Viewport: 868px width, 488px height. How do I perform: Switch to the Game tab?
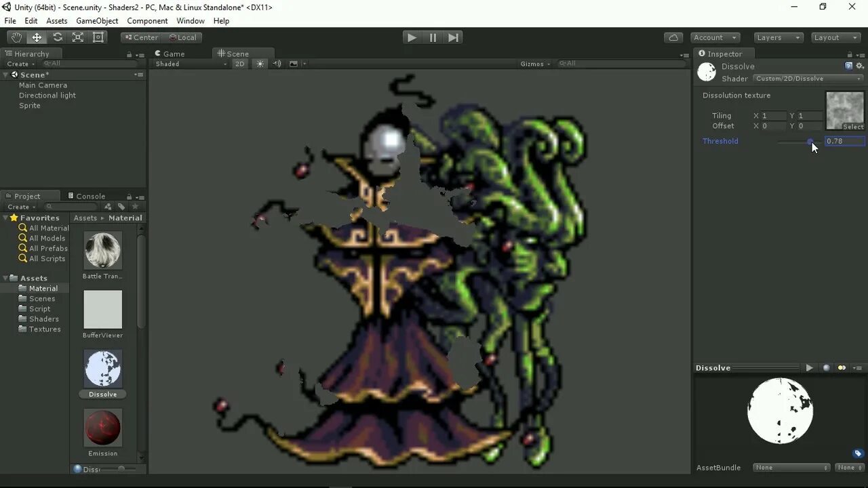[x=170, y=54]
